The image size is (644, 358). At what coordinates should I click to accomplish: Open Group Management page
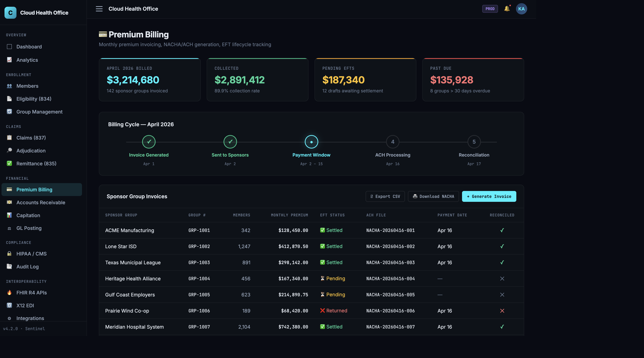tap(42, 112)
